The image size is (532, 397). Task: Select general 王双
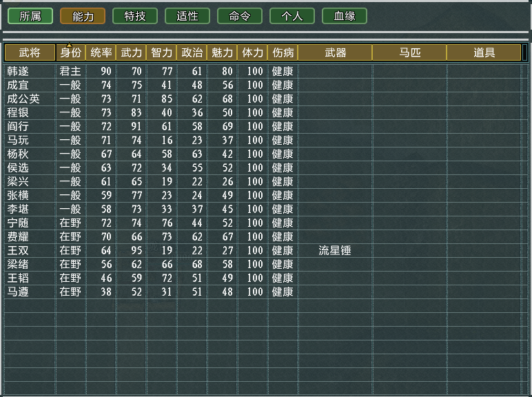[18, 250]
